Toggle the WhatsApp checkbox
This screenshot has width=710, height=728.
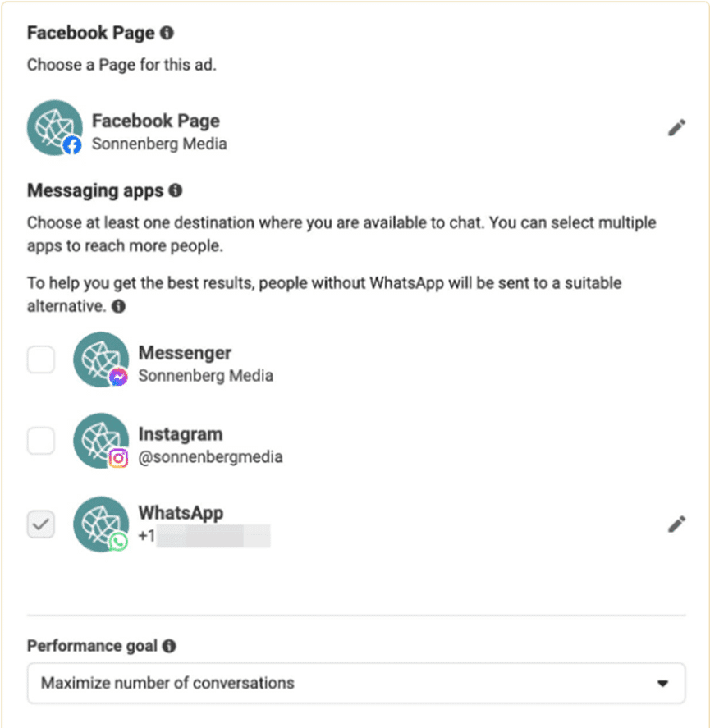[x=41, y=524]
